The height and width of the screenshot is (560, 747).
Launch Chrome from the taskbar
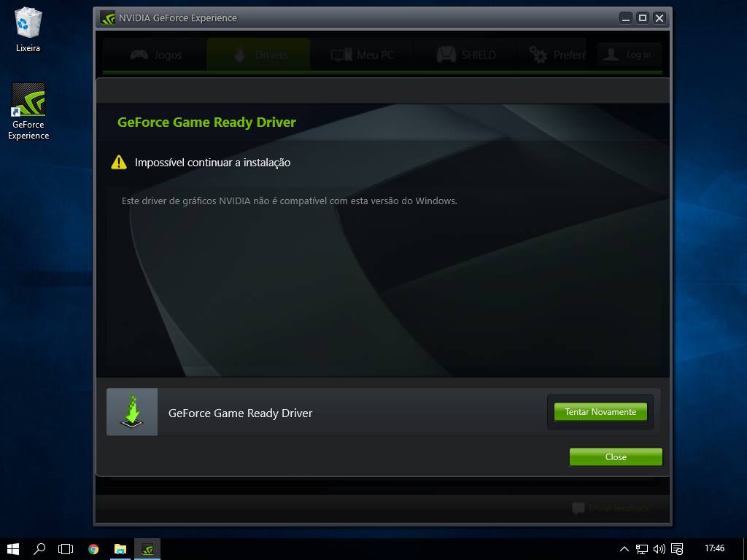(x=93, y=549)
